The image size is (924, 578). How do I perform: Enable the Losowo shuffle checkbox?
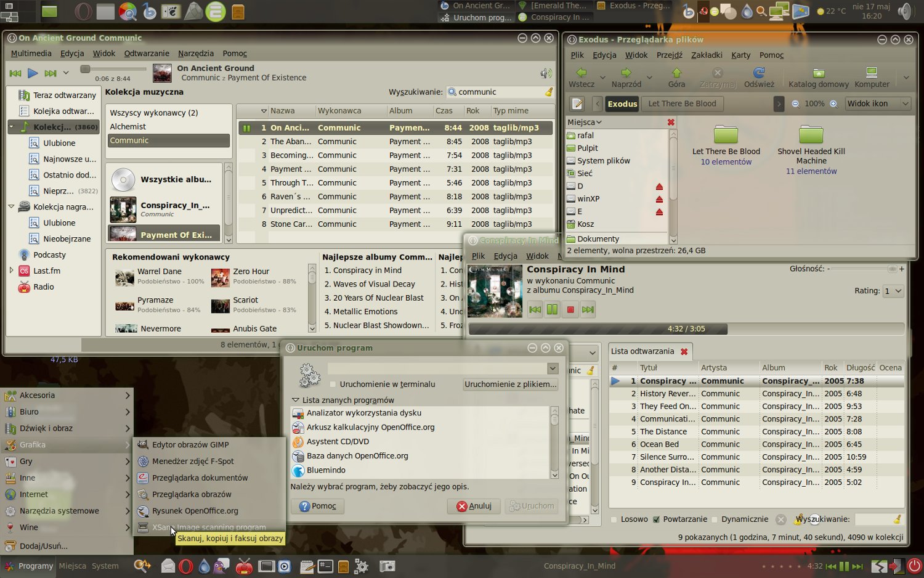(x=614, y=519)
